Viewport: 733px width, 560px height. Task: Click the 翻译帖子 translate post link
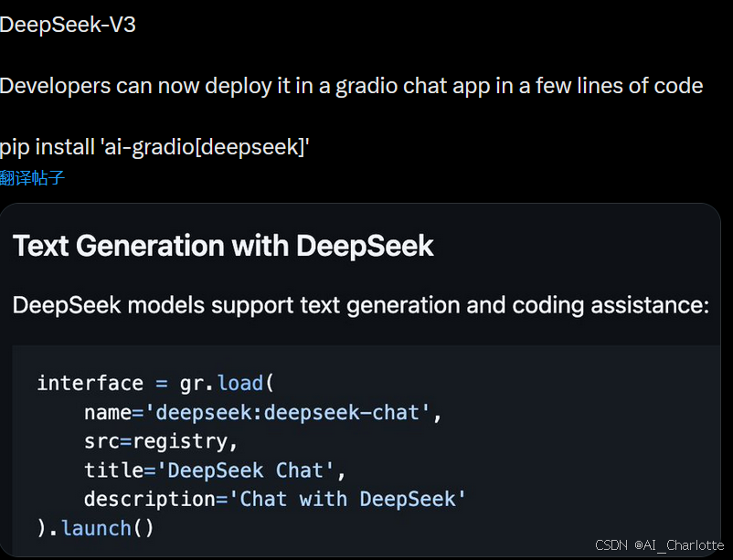(x=32, y=178)
